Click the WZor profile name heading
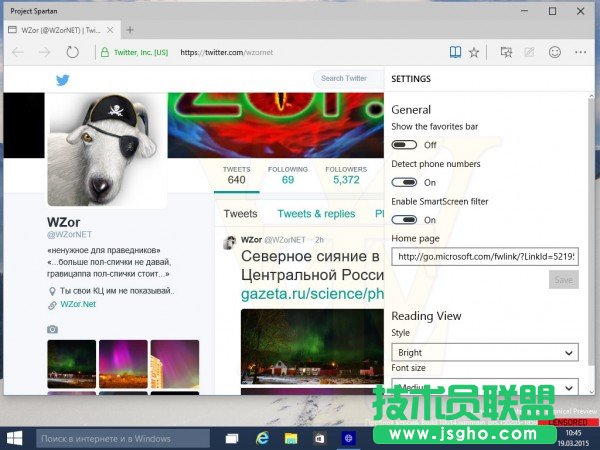 point(64,222)
